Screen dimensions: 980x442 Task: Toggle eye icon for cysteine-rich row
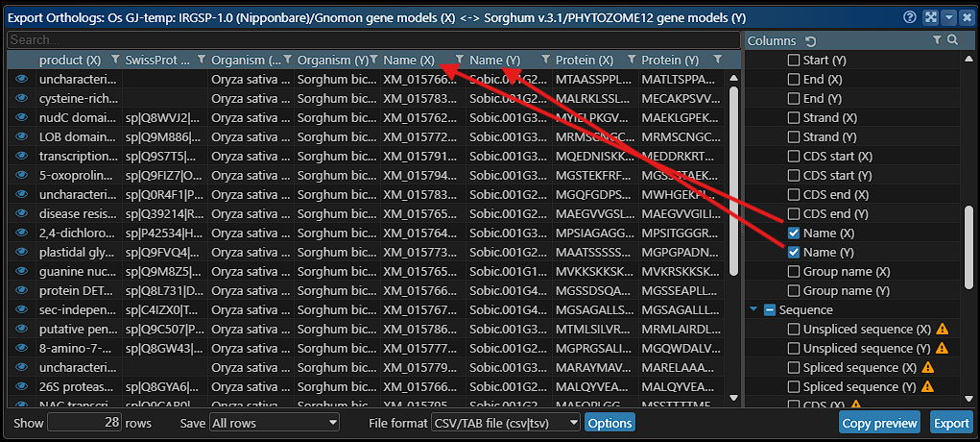point(21,98)
